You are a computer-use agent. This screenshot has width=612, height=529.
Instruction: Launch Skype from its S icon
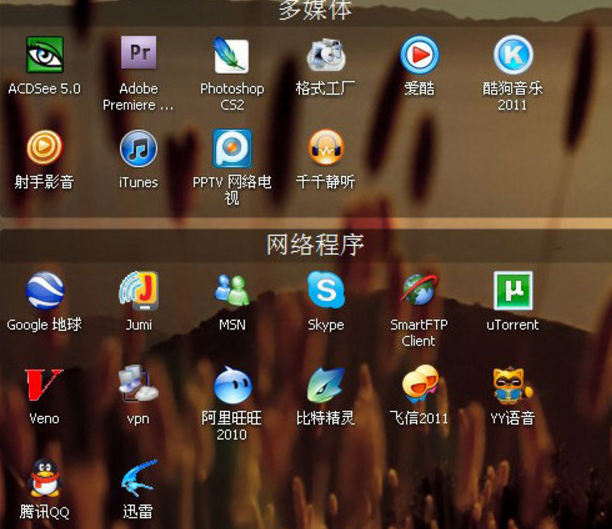326,290
